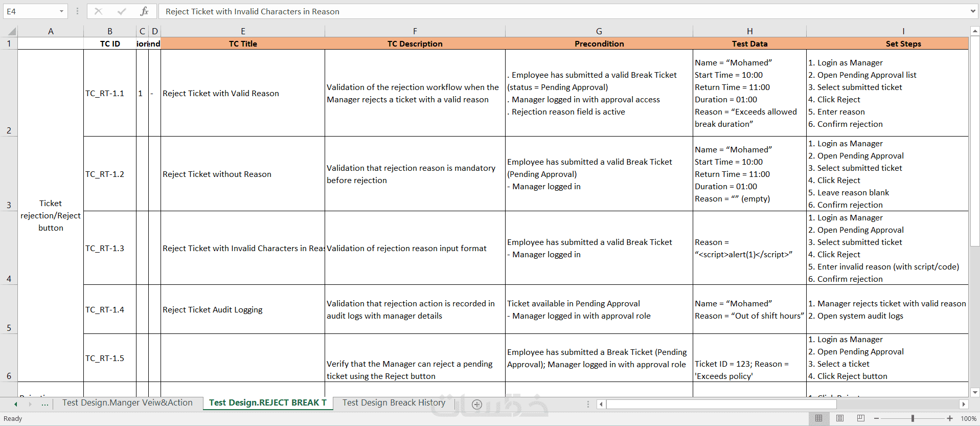Screen dimensions: 980x426
Task: Select column G header
Action: point(599,31)
